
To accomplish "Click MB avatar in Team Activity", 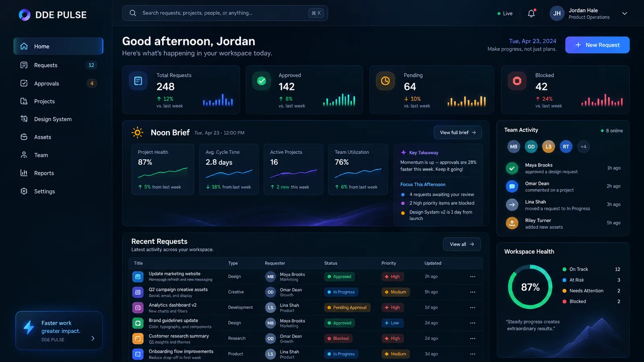I will coord(514,147).
